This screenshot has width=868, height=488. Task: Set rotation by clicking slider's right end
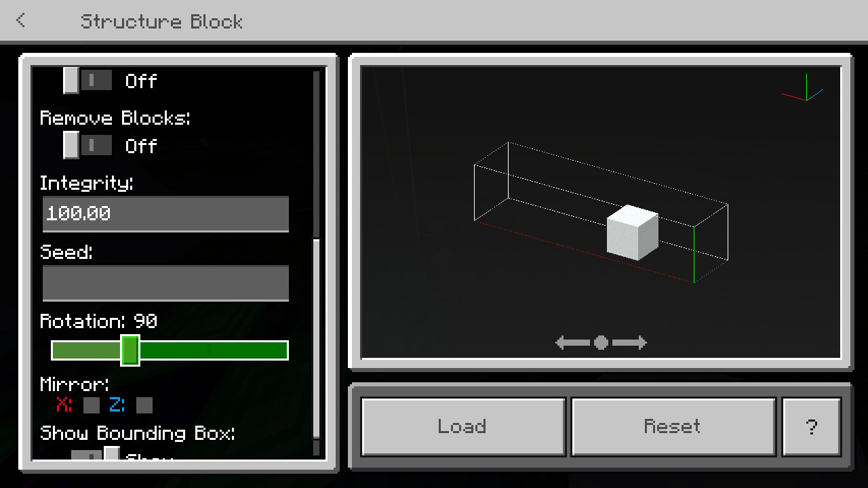coord(282,350)
